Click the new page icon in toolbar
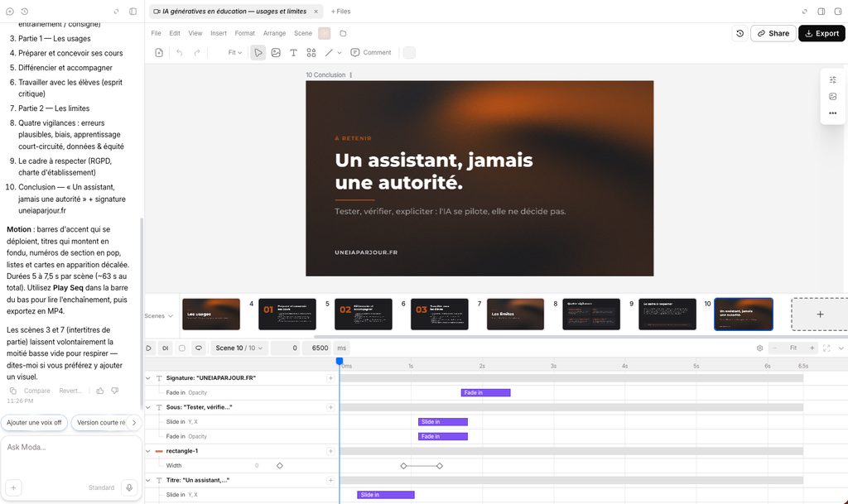 tap(159, 52)
